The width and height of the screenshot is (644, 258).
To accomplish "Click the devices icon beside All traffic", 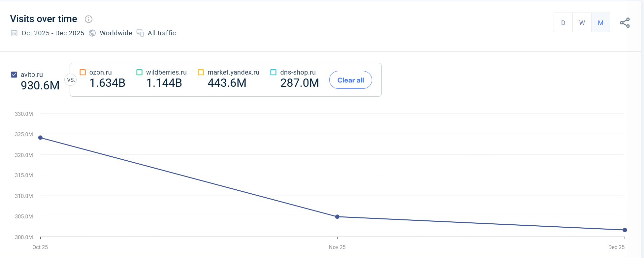I will pos(140,33).
